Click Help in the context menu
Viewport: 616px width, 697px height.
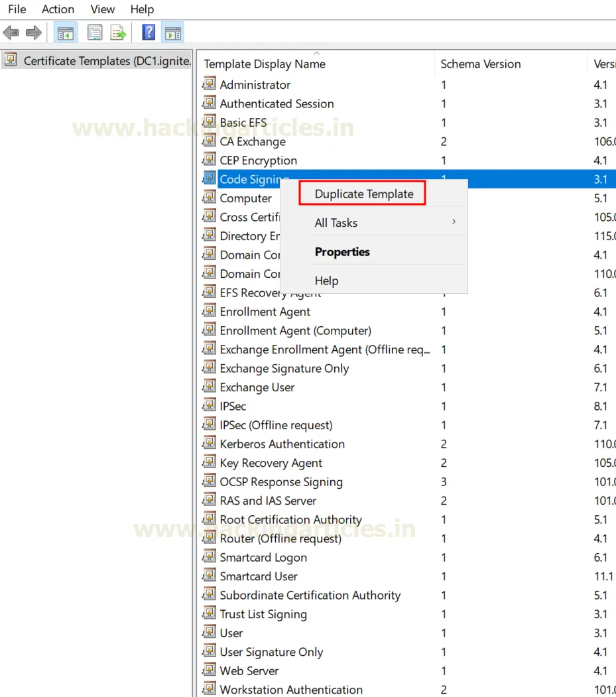[x=326, y=281]
